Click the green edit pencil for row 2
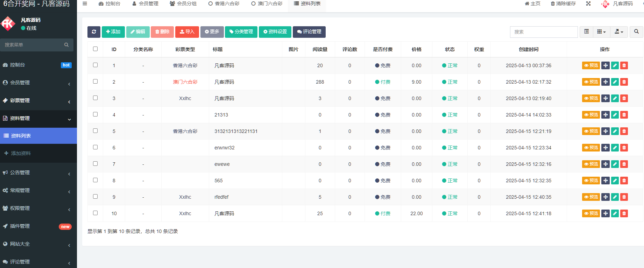 pyautogui.click(x=615, y=82)
